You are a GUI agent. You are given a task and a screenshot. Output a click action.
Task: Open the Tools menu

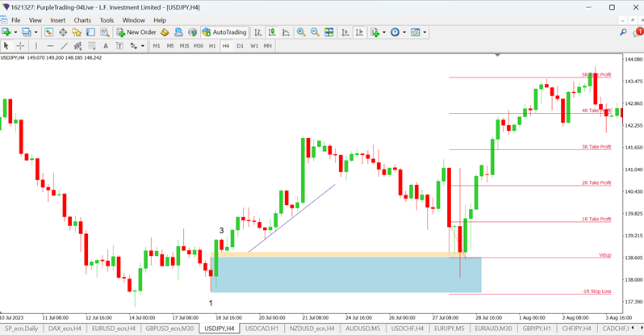[107, 20]
